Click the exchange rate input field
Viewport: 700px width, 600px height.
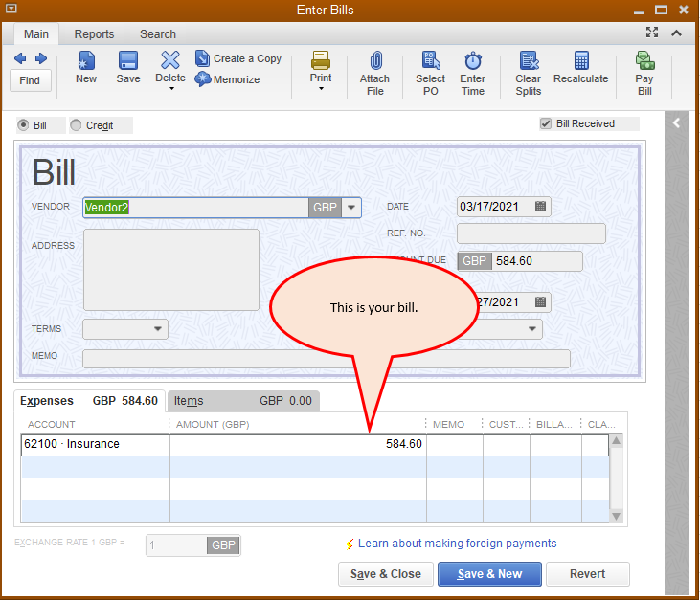(x=176, y=545)
